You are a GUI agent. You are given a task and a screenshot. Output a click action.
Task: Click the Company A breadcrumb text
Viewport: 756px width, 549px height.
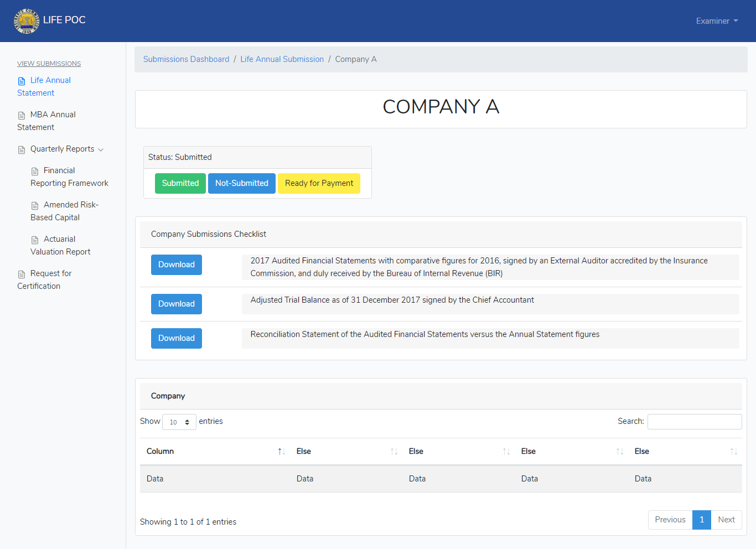click(356, 59)
